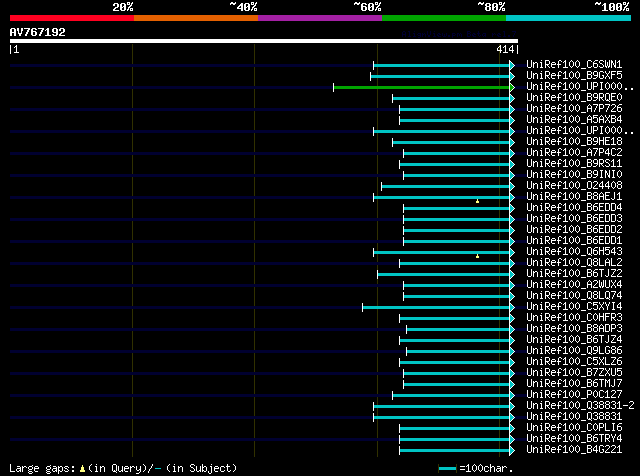Viewport: 640px width, 476px height.
Task: Select the UniRef100_B9RS11 label
Action: coord(574,164)
